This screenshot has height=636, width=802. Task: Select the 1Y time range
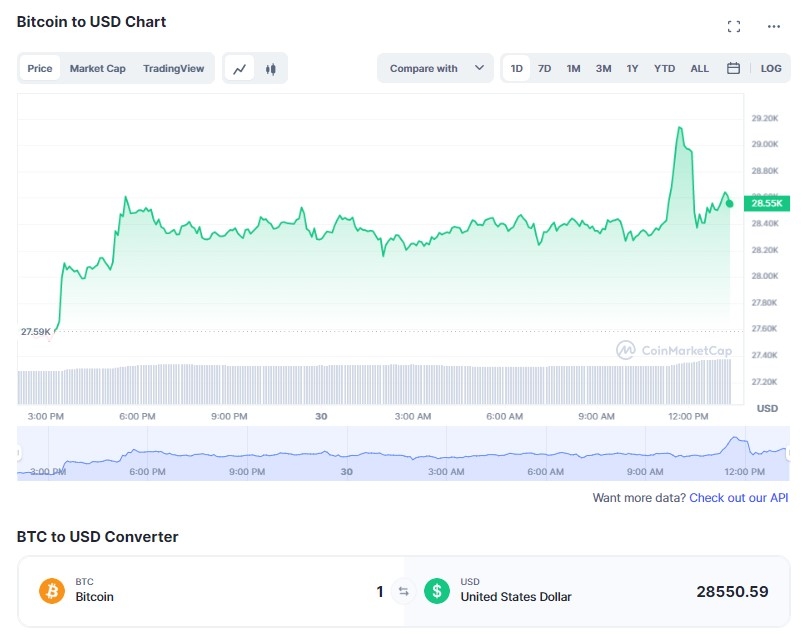pyautogui.click(x=632, y=68)
